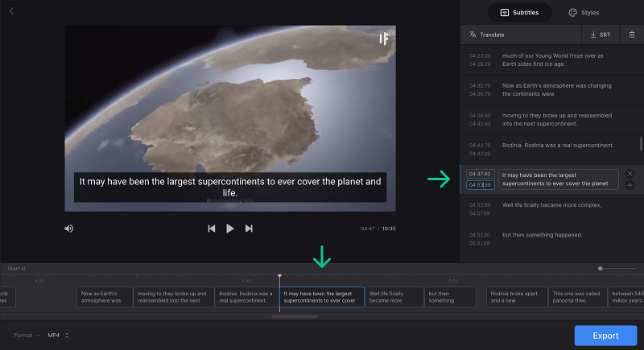
Task: Adjust the timeline zoom slider handle
Action: [x=600, y=269]
